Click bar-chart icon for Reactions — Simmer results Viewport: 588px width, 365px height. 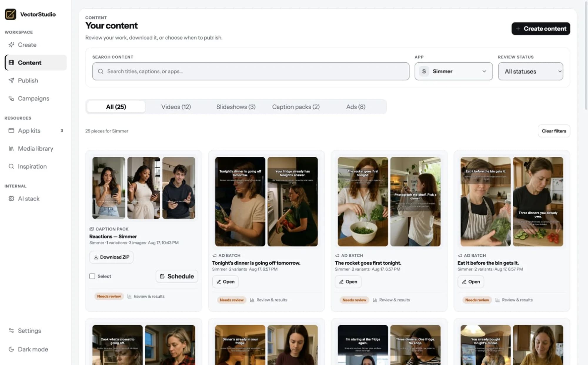(129, 296)
